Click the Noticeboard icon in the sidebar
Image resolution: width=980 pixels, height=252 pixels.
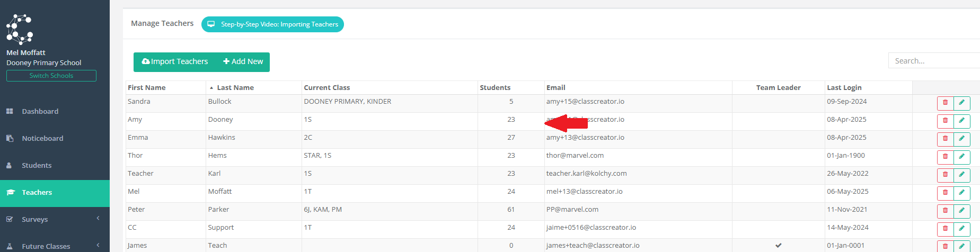click(10, 138)
